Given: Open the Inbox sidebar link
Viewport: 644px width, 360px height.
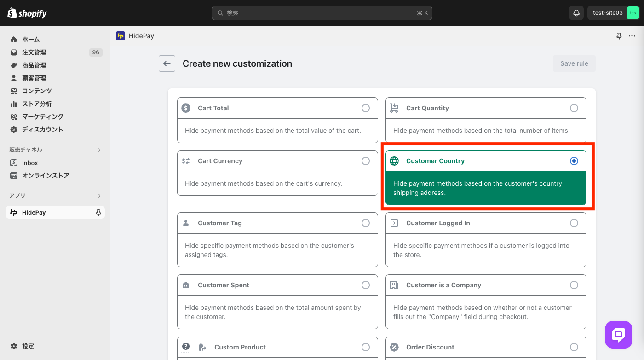Looking at the screenshot, I should (30, 163).
